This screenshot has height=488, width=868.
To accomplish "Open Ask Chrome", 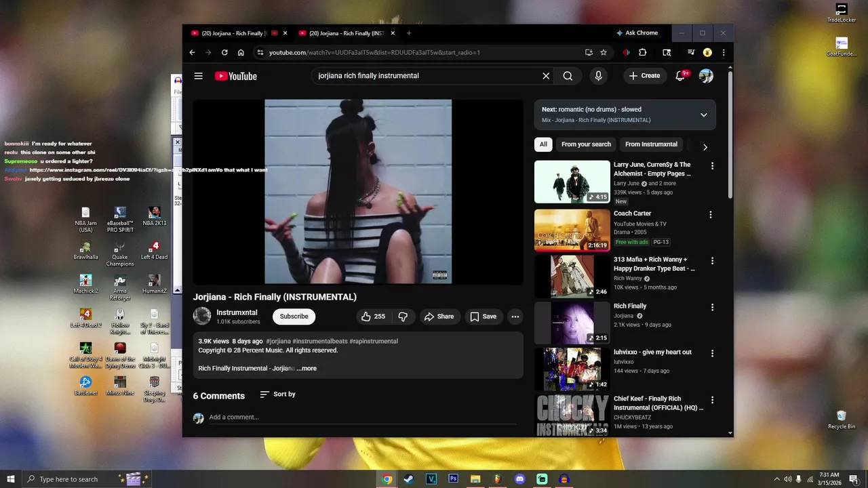I will click(x=637, y=33).
